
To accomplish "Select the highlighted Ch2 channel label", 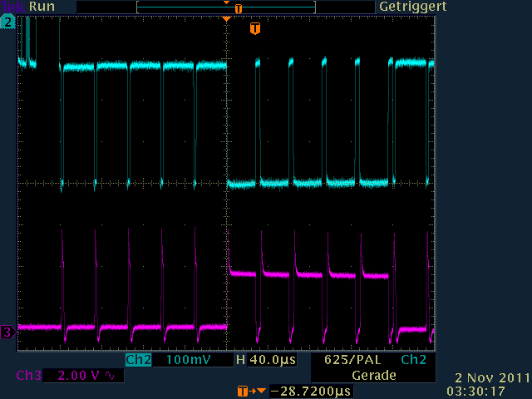I will [138, 360].
